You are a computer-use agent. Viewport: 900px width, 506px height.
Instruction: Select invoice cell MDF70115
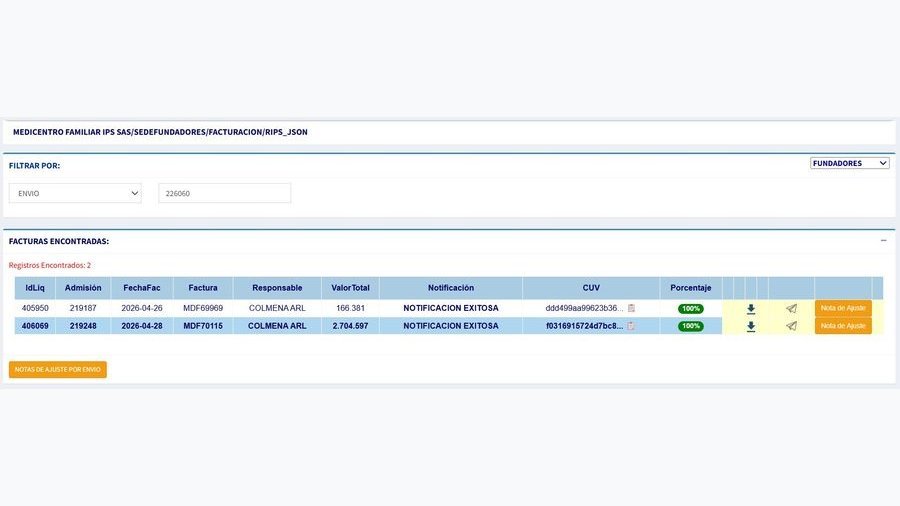(203, 326)
